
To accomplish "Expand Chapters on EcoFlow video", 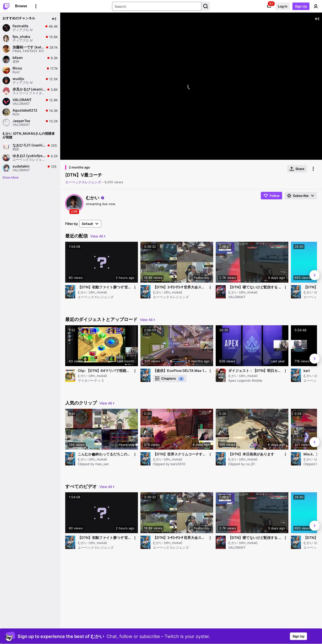I will (170, 378).
